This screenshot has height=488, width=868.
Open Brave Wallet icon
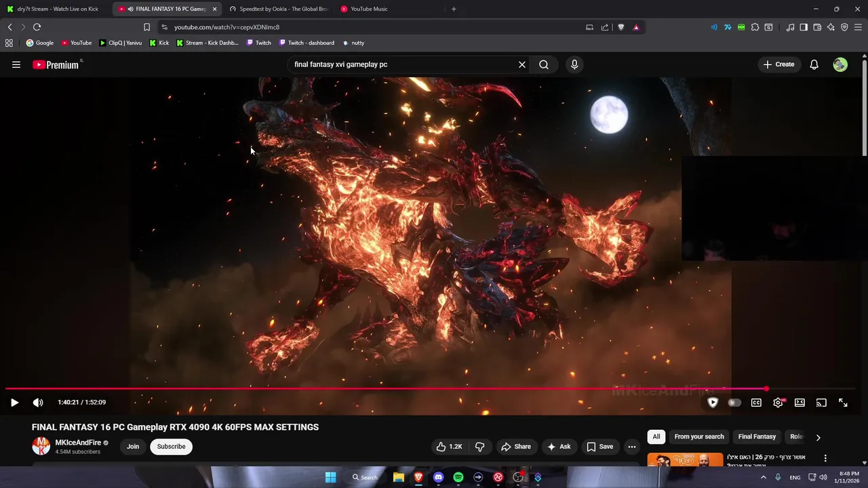click(x=817, y=27)
